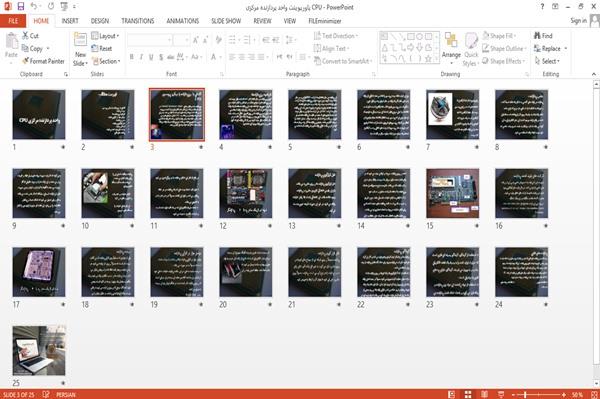This screenshot has width=600, height=399.
Task: Click Center paragraph alignment icon
Action: click(241, 57)
